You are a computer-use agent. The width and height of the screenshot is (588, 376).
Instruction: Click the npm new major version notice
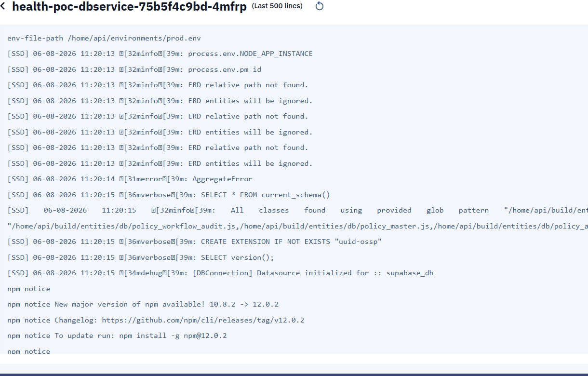point(143,304)
